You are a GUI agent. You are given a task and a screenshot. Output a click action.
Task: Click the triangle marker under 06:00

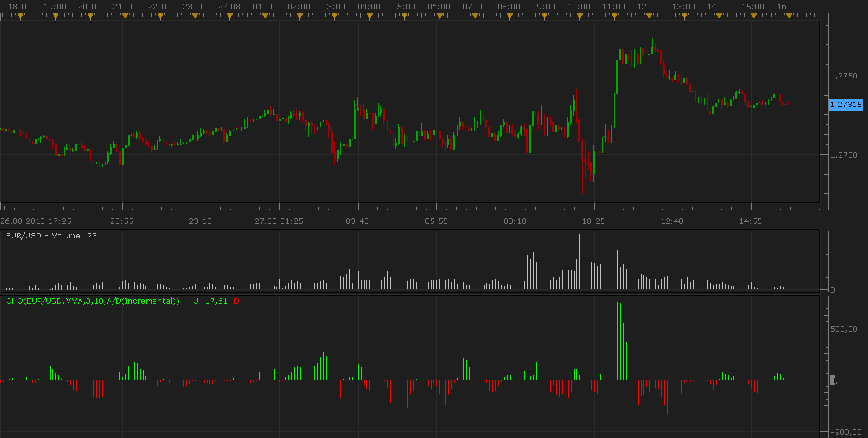[439, 18]
